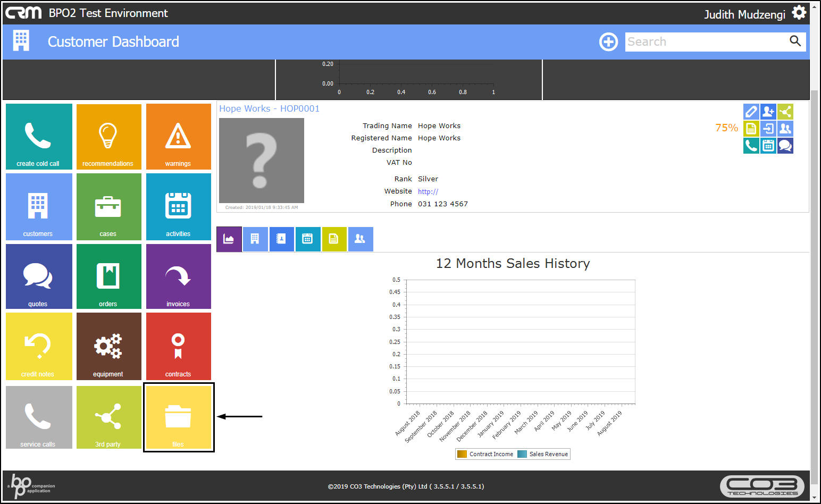Click the 12 Months Sales History heading
This screenshot has height=504, width=821.
point(513,263)
